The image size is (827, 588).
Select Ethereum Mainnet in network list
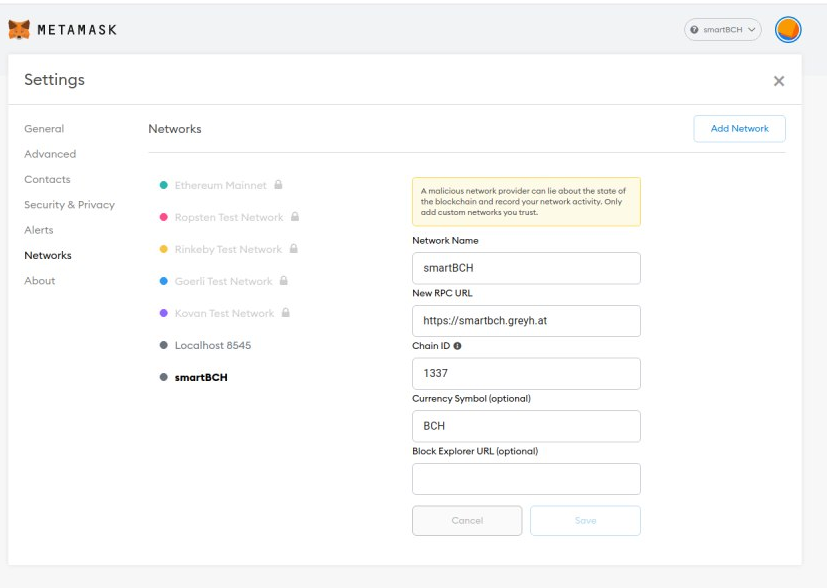pyautogui.click(x=220, y=185)
